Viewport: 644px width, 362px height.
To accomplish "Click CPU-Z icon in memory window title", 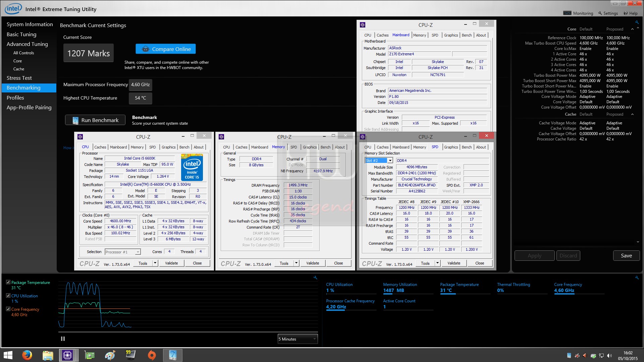I will (221, 137).
